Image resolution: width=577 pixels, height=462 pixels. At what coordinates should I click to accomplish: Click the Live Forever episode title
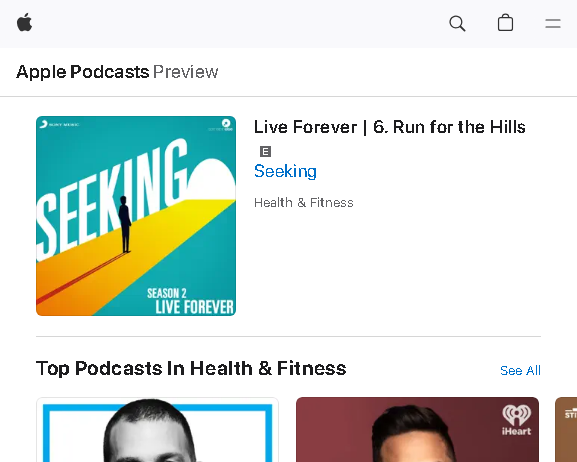390,127
